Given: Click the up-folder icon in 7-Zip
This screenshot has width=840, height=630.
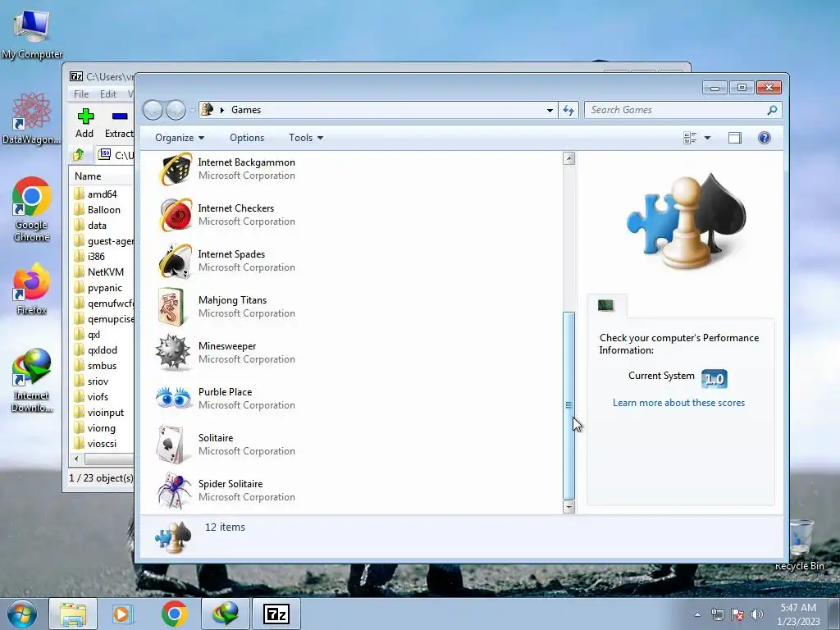Looking at the screenshot, I should [x=79, y=155].
